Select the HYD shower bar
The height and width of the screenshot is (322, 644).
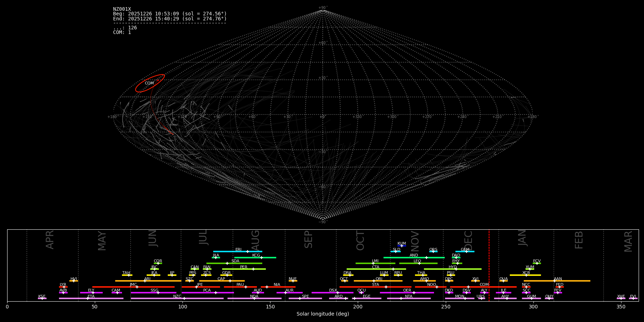pyautogui.click(x=453, y=269)
